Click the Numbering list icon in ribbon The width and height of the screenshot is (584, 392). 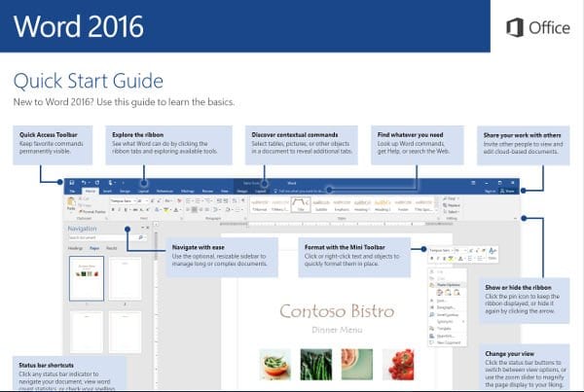pyautogui.click(x=199, y=201)
